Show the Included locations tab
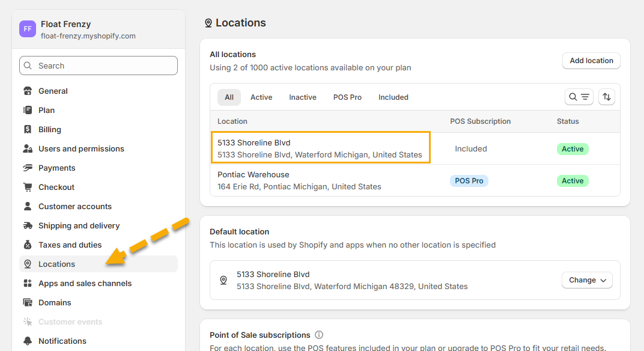 coord(393,97)
